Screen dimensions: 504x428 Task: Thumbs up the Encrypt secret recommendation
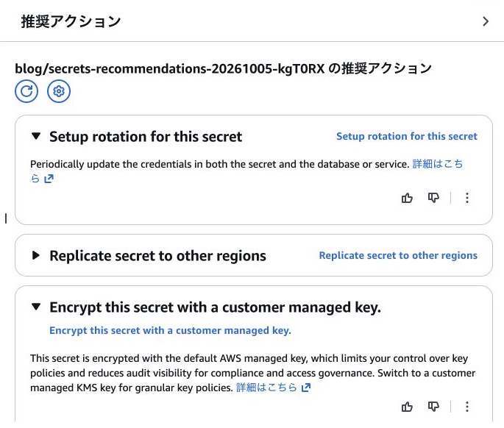click(x=407, y=407)
